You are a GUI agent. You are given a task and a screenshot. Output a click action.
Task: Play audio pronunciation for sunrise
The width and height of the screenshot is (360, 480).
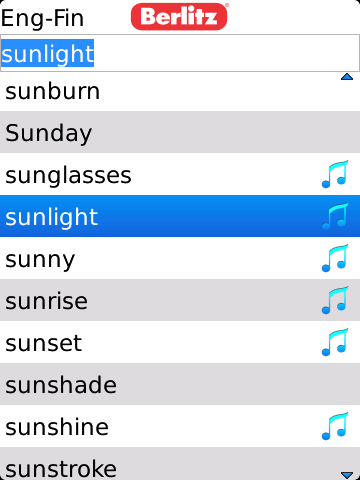[x=335, y=300]
